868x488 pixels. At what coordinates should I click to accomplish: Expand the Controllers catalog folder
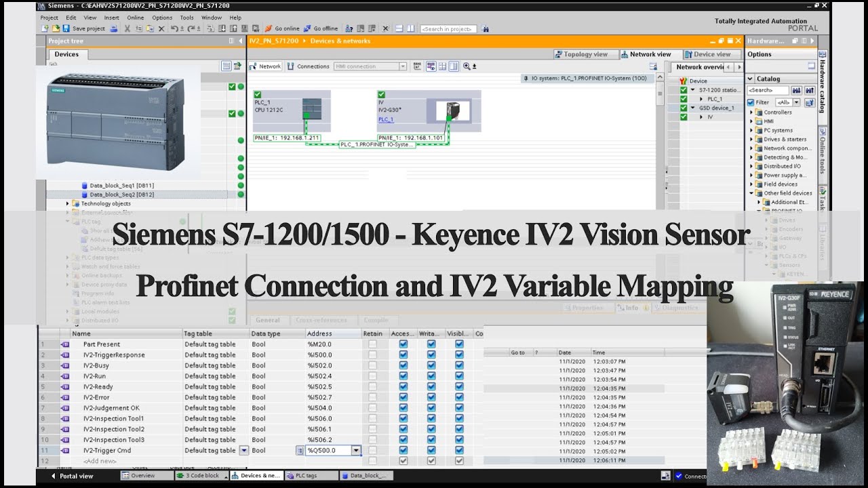tap(751, 113)
